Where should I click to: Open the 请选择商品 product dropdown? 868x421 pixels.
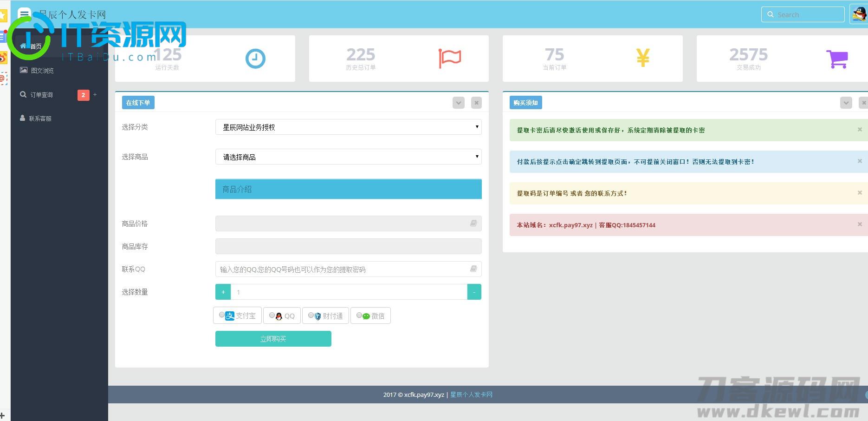click(348, 157)
